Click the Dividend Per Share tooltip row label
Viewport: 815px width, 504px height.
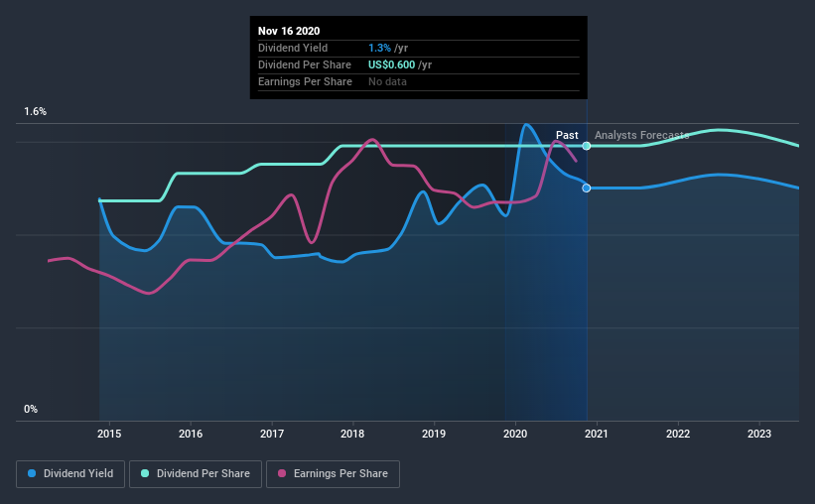click(305, 64)
